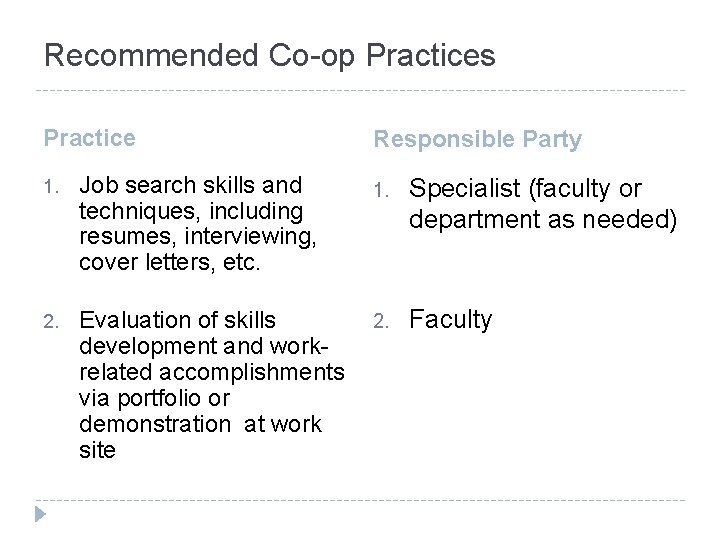Select the Evaluation of skills development item

click(x=212, y=385)
